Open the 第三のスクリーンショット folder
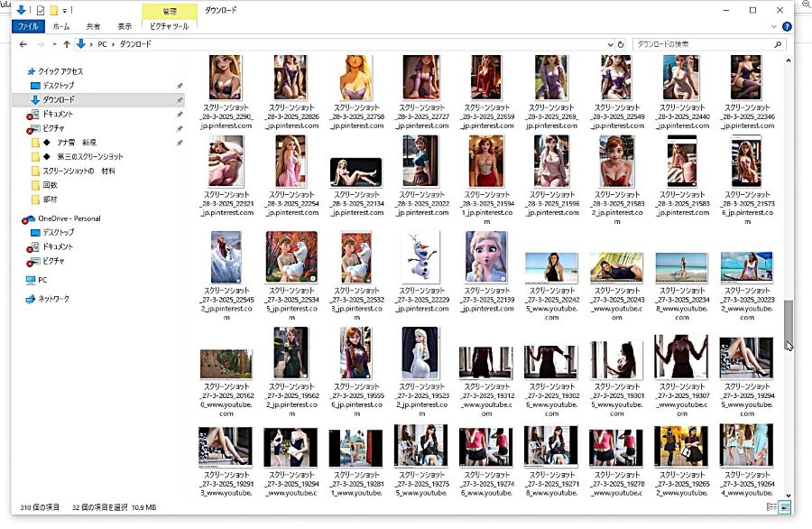 pos(78,156)
